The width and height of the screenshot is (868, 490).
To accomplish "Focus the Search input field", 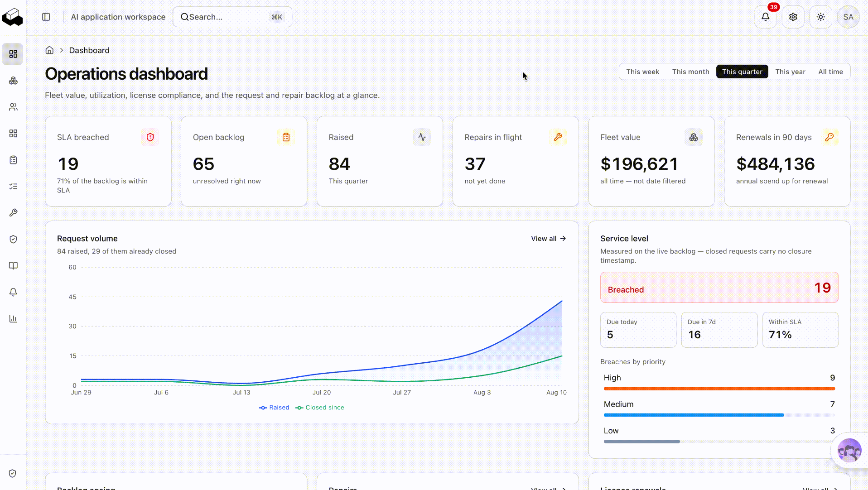I will tap(232, 17).
